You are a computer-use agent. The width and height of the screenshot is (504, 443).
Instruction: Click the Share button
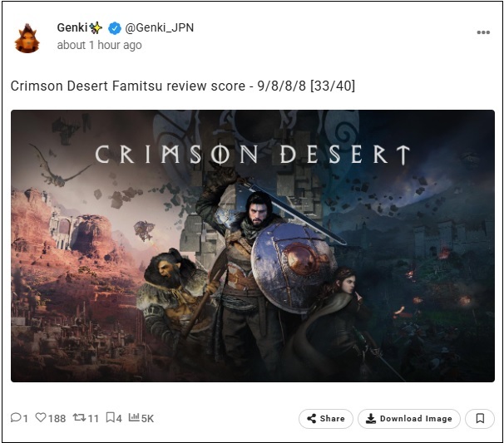click(326, 418)
